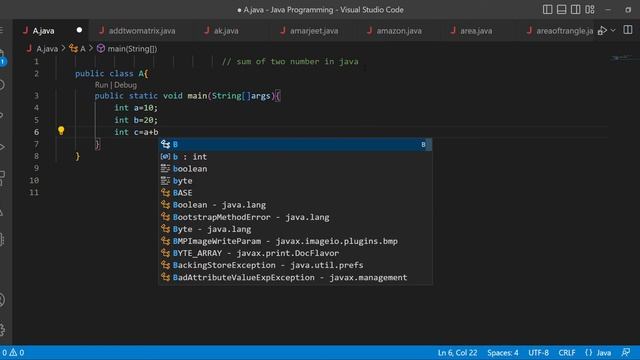Click 'public class A{' line

(111, 73)
